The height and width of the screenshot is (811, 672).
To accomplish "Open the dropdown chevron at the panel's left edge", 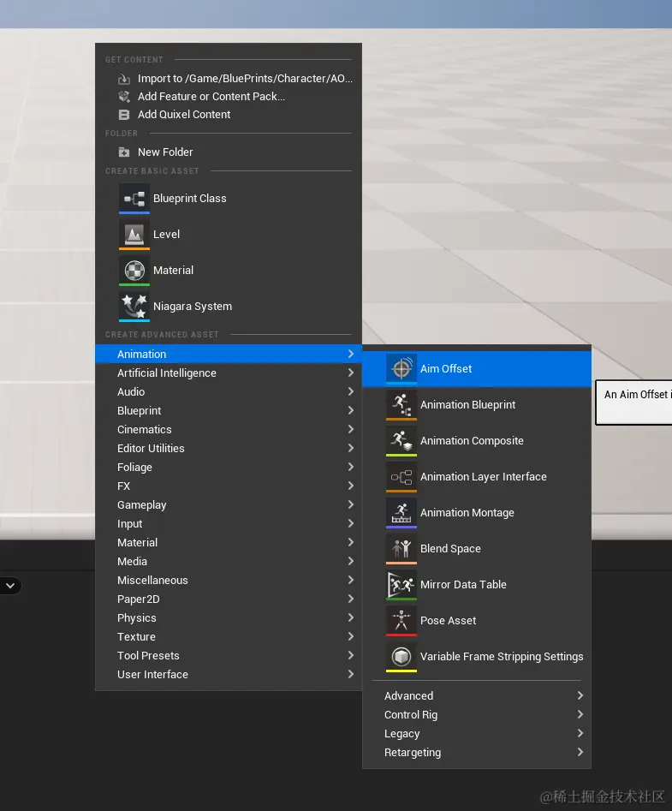I will [9, 586].
